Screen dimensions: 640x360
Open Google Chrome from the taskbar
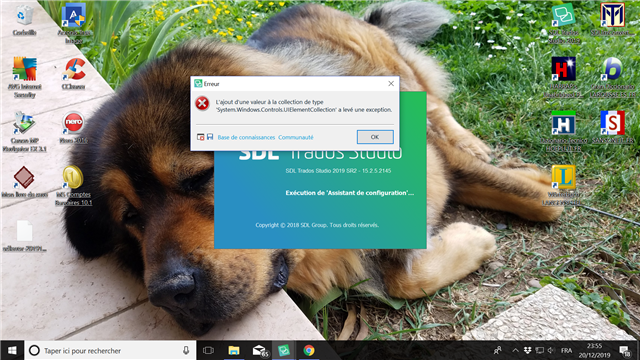coord(309,350)
